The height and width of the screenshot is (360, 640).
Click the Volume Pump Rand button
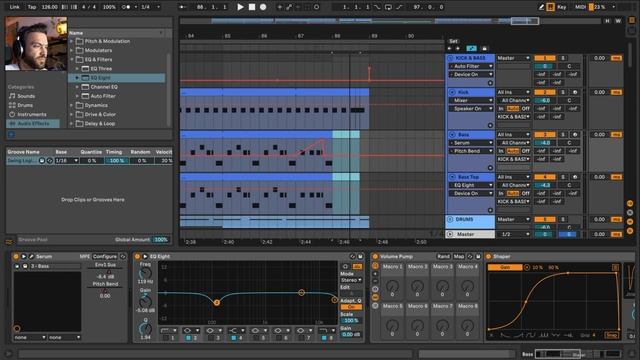tap(443, 256)
